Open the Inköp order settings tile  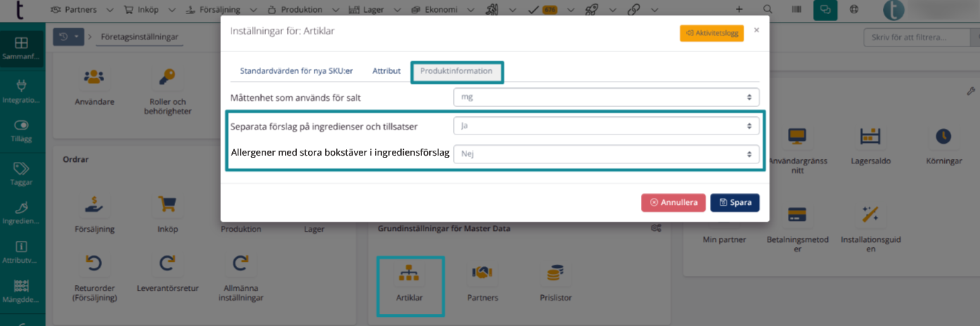[167, 214]
